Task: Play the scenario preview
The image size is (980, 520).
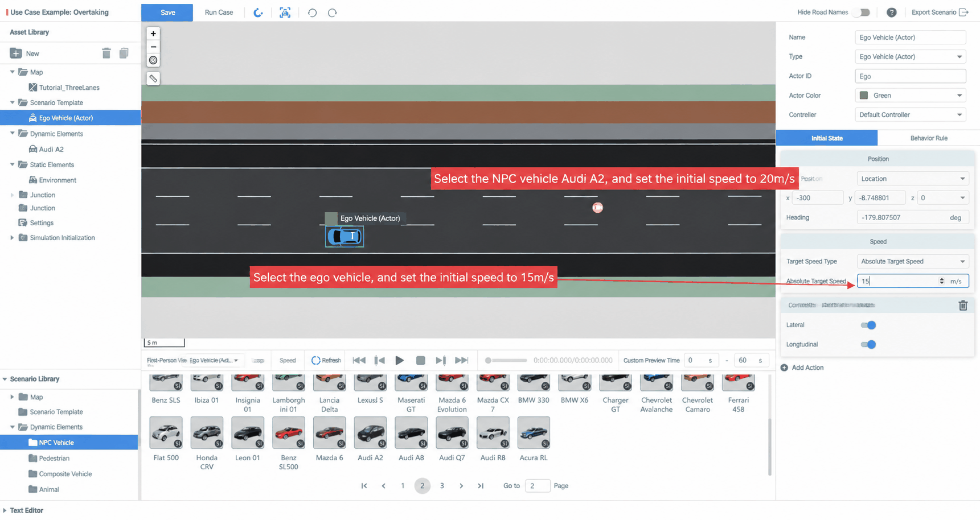Action: point(400,360)
